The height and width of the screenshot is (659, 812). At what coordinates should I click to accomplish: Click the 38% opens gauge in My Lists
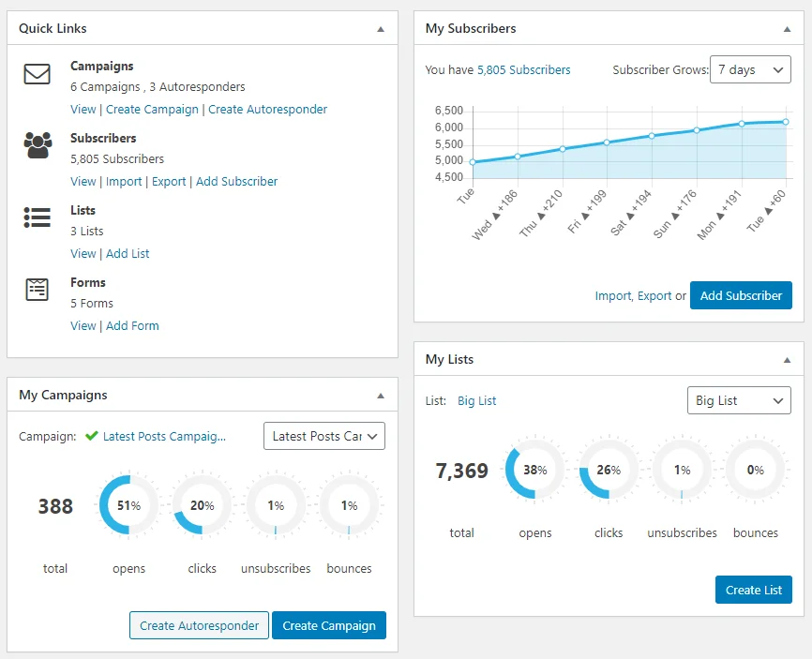coord(534,469)
